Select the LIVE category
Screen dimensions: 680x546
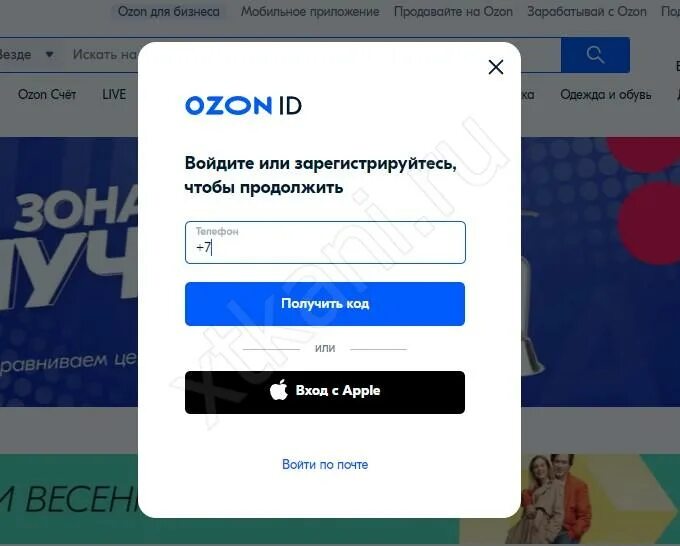point(114,94)
